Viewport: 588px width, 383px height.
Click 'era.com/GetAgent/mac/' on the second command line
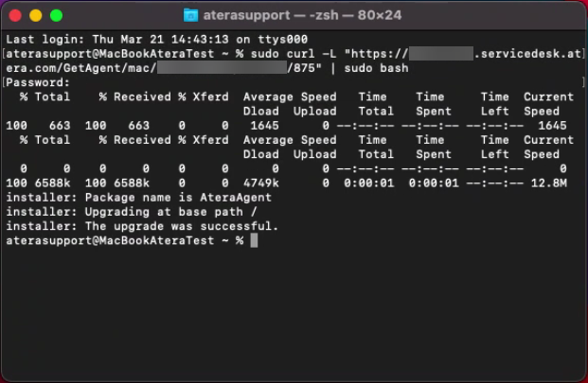(x=81, y=68)
